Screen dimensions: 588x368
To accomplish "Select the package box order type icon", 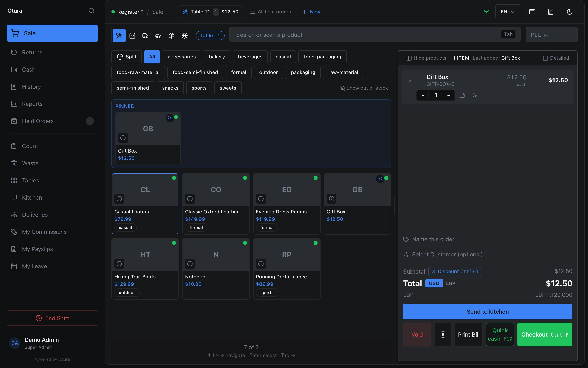I will [171, 36].
